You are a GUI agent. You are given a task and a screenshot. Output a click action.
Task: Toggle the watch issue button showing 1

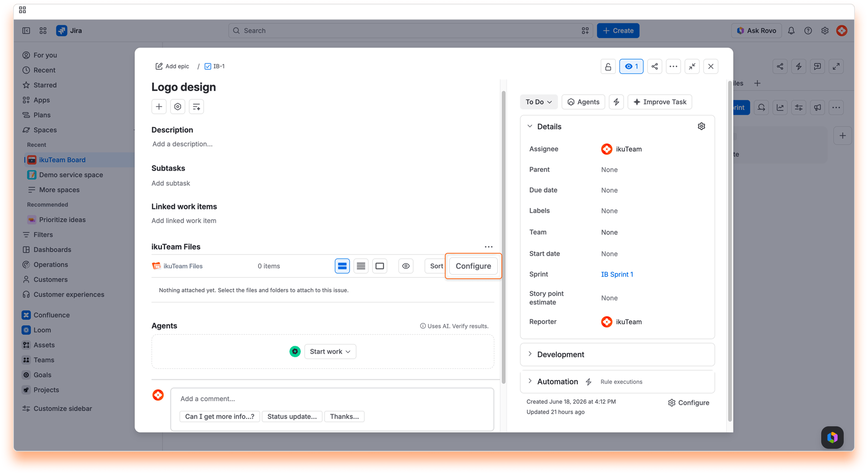[631, 66]
